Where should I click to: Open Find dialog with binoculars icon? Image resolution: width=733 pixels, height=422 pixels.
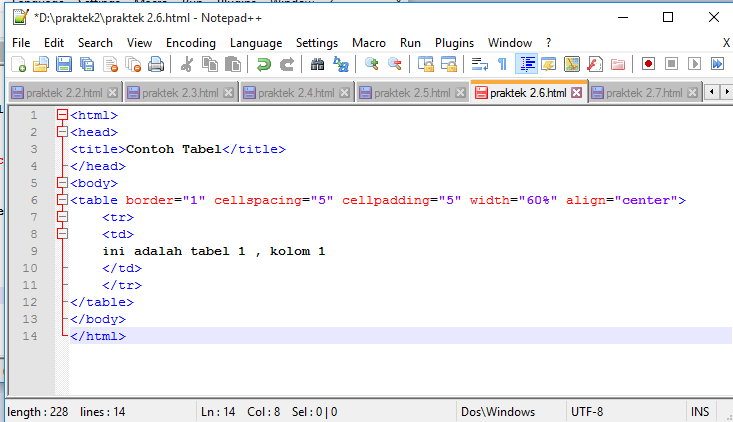(x=317, y=64)
